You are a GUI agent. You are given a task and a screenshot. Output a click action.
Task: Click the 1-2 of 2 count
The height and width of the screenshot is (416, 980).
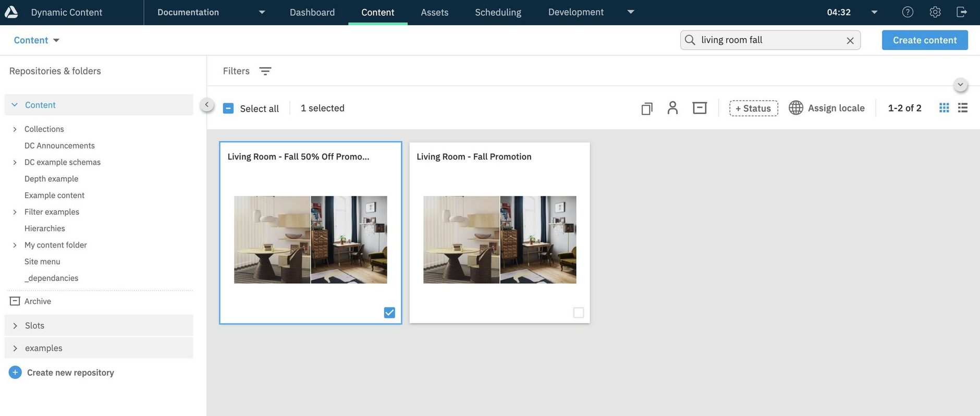905,108
